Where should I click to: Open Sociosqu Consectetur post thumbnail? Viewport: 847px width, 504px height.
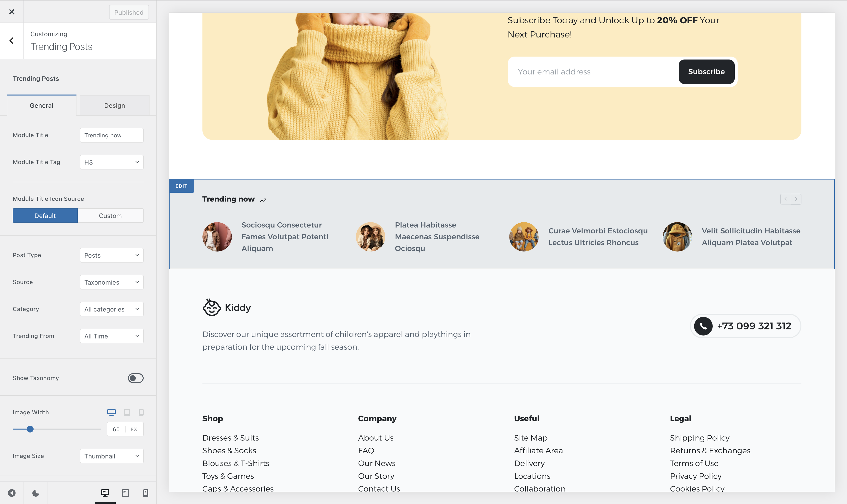217,237
